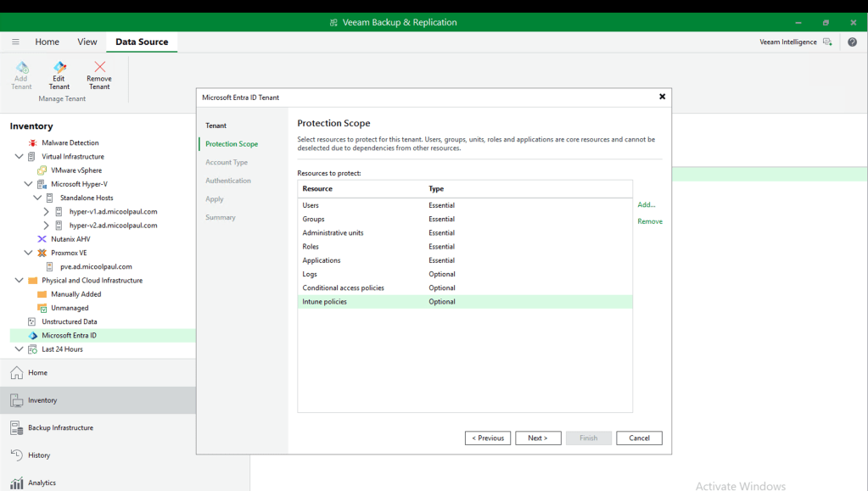The image size is (868, 491).
Task: Click the Previous button
Action: [488, 438]
